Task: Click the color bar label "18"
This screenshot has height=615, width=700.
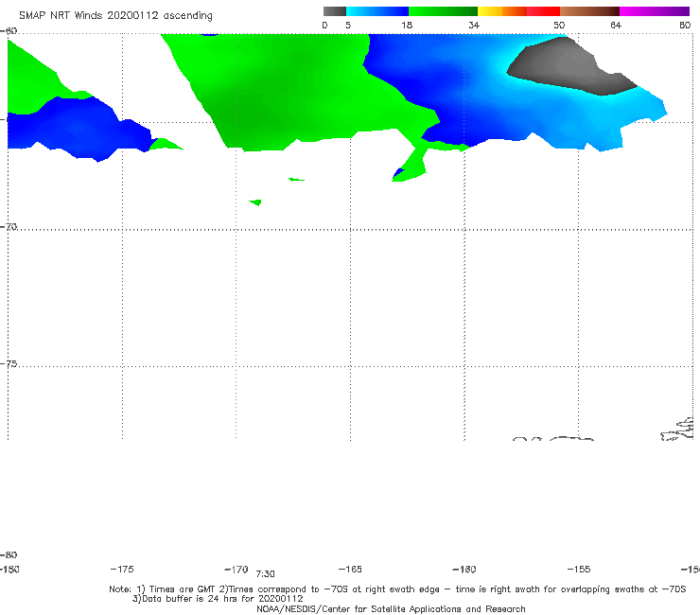Action: pyautogui.click(x=407, y=25)
